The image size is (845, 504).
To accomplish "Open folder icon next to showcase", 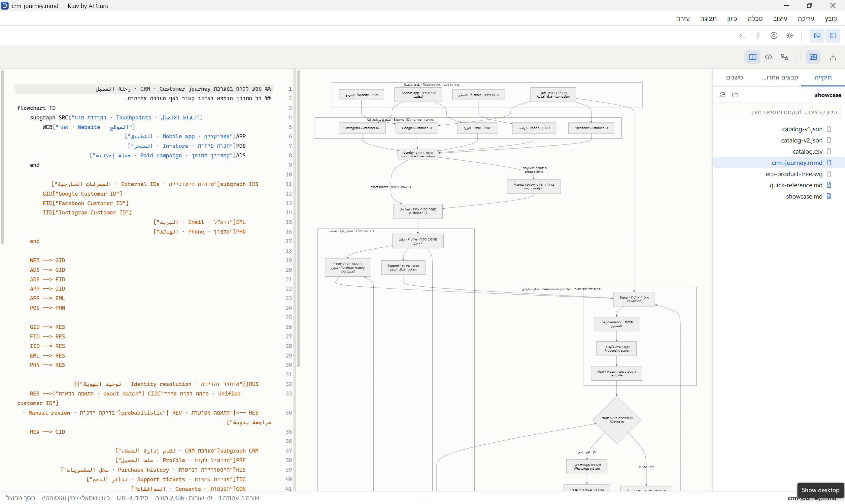I will pyautogui.click(x=735, y=95).
